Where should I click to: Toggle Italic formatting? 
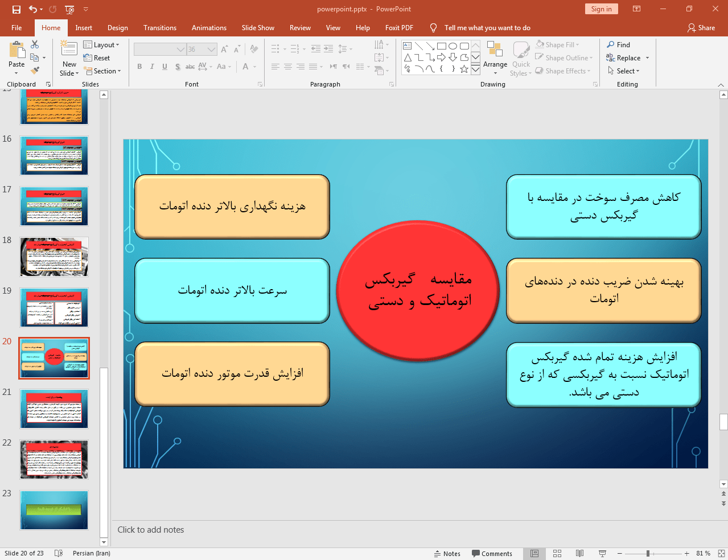point(152,67)
